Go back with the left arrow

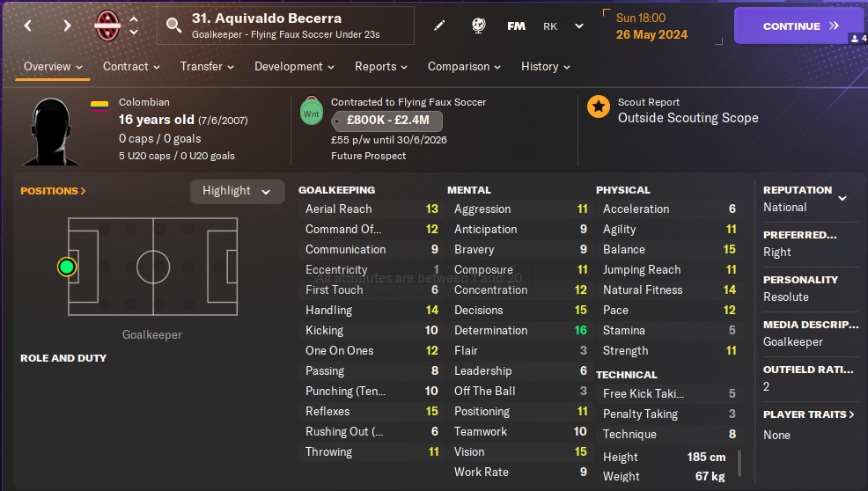tap(28, 26)
